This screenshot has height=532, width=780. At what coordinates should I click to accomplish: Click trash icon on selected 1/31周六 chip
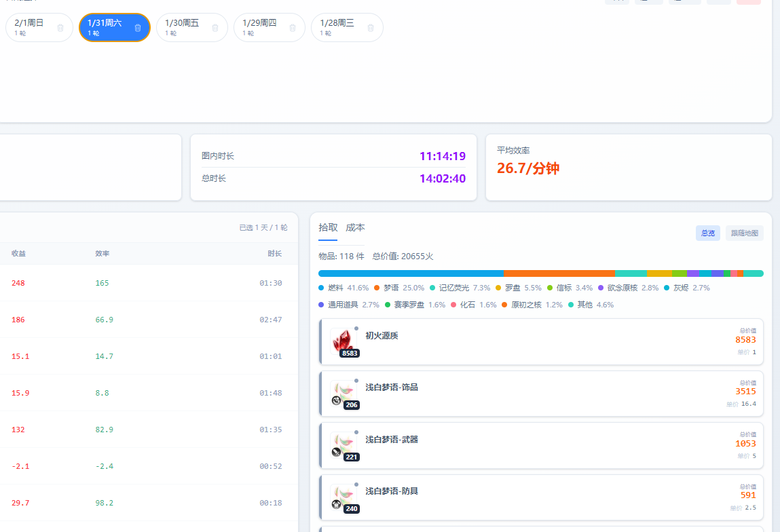pyautogui.click(x=138, y=28)
